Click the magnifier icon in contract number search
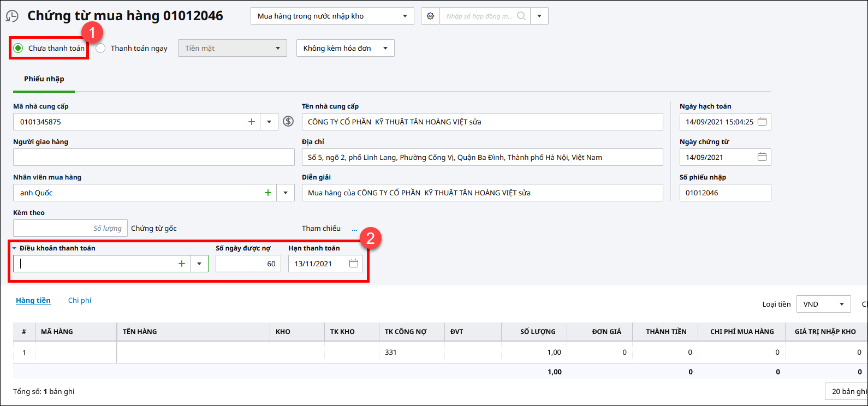Screen dimensions: 868x406 (521, 16)
